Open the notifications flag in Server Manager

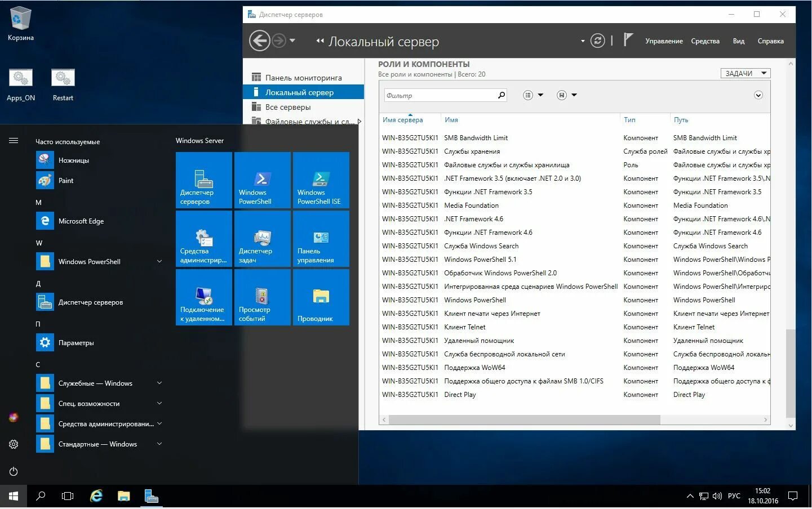point(628,40)
